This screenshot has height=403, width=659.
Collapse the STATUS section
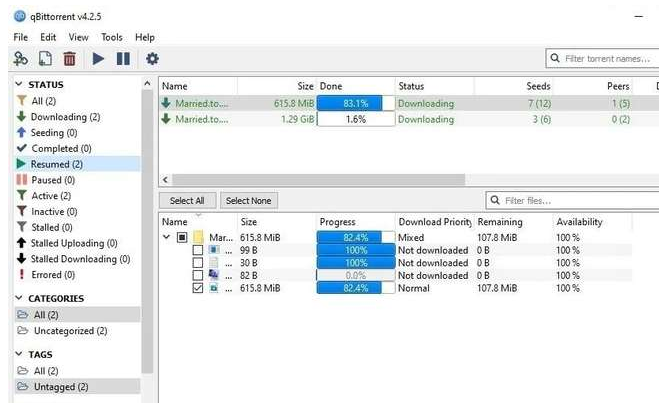point(19,84)
